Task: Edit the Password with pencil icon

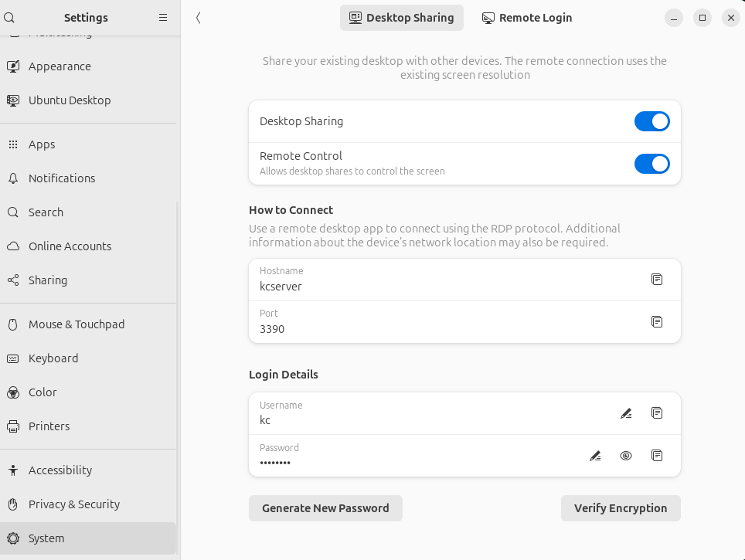Action: coord(595,456)
